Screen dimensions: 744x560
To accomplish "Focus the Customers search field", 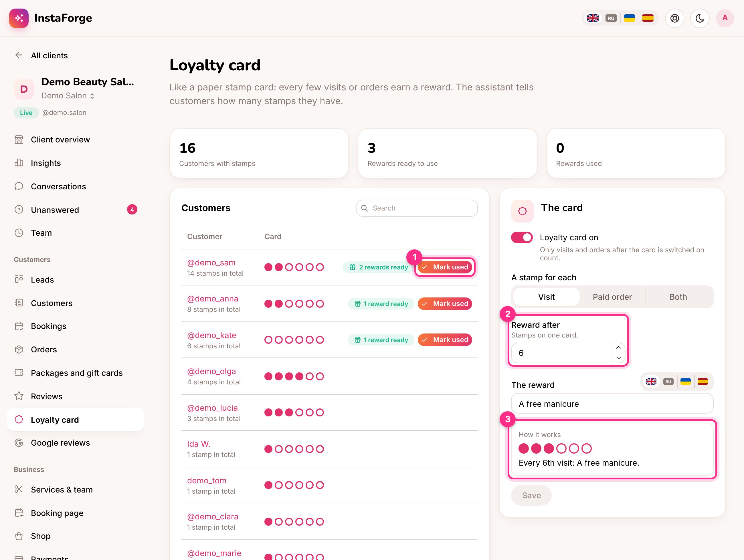I will pos(417,208).
